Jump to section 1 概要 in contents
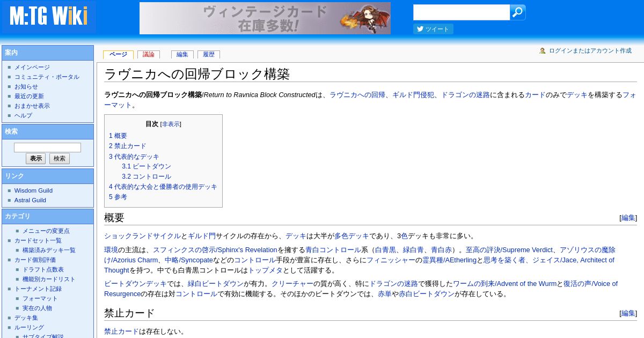Screen dimensions: 644x338 click(118, 136)
